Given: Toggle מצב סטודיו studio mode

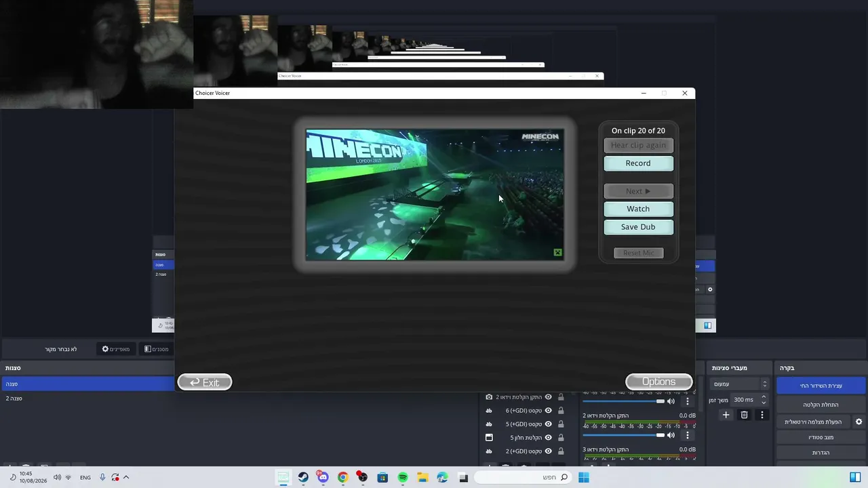Looking at the screenshot, I should click(821, 437).
